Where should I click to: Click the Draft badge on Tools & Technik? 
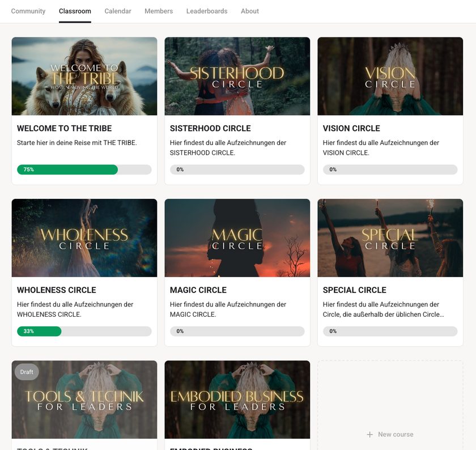(x=27, y=372)
